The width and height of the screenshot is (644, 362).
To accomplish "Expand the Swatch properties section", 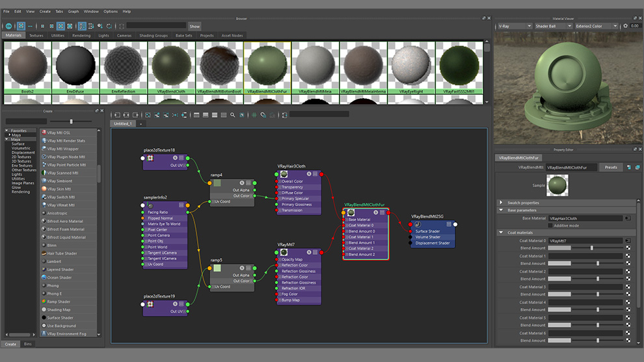I will click(x=501, y=203).
